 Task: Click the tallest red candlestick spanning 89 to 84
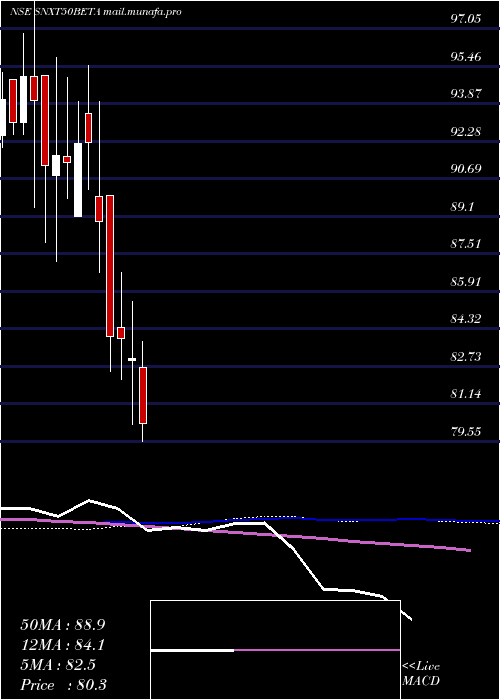point(110,266)
